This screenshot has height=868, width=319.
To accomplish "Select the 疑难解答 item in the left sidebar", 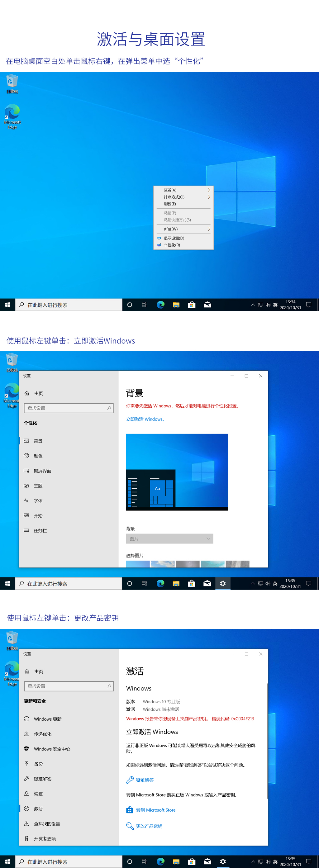I will [69, 779].
